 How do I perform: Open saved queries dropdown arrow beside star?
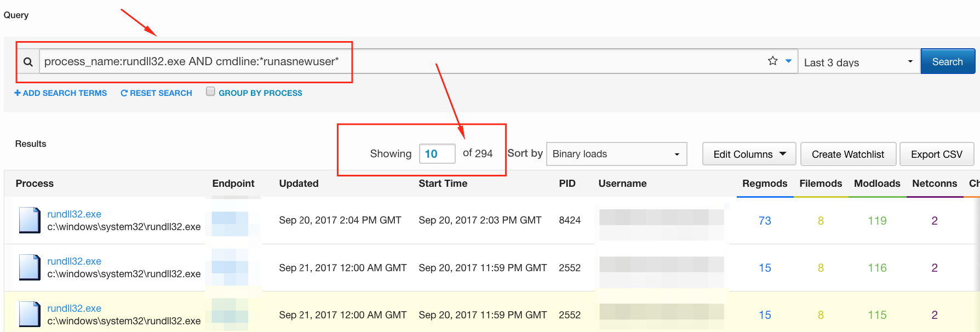788,61
